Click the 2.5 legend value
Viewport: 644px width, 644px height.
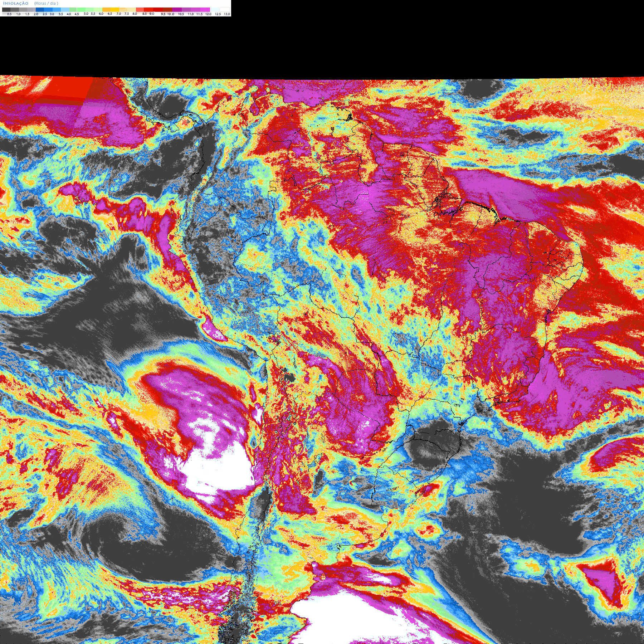click(45, 14)
